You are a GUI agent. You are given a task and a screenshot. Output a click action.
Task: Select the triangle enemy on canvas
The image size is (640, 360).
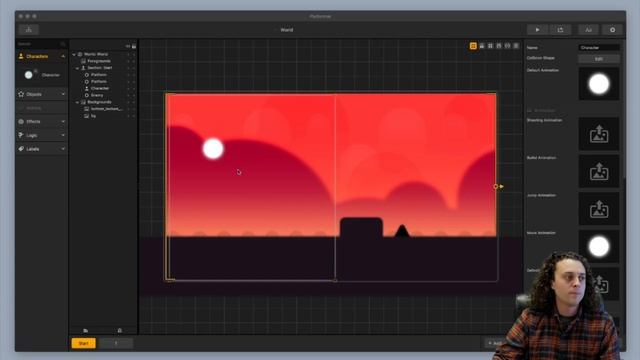(402, 231)
